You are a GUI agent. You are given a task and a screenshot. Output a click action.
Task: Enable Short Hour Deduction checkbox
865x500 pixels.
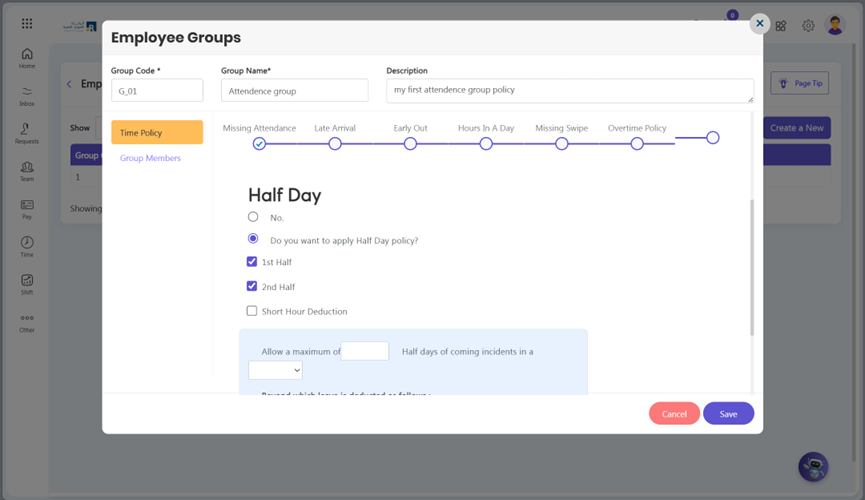click(x=252, y=311)
